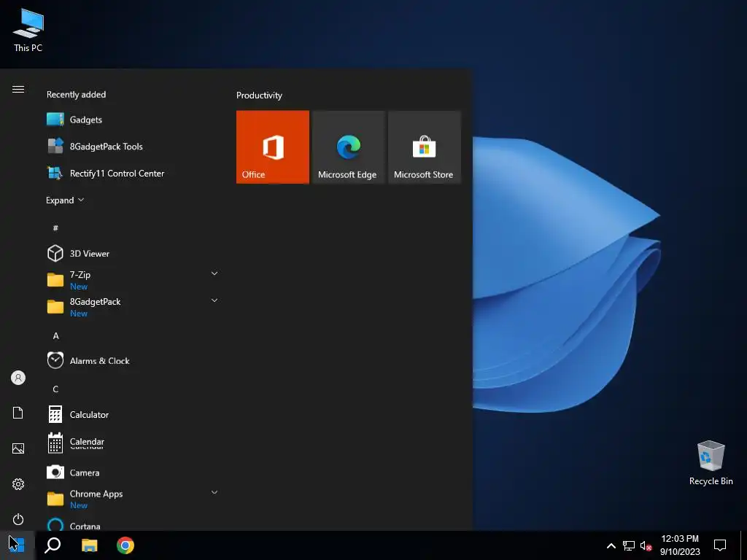The width and height of the screenshot is (747, 560).
Task: Open the Office tile
Action: tap(273, 147)
